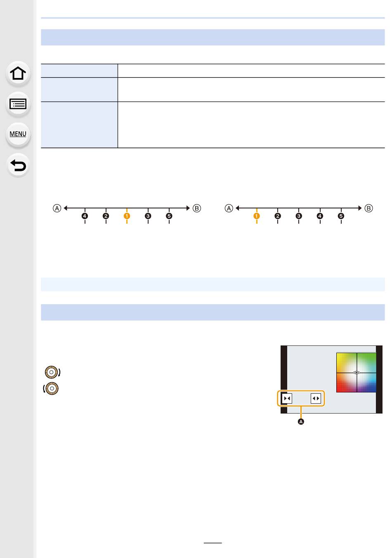Click the callout A label below the screen illustration
The height and width of the screenshot is (558, 392).
tap(301, 421)
